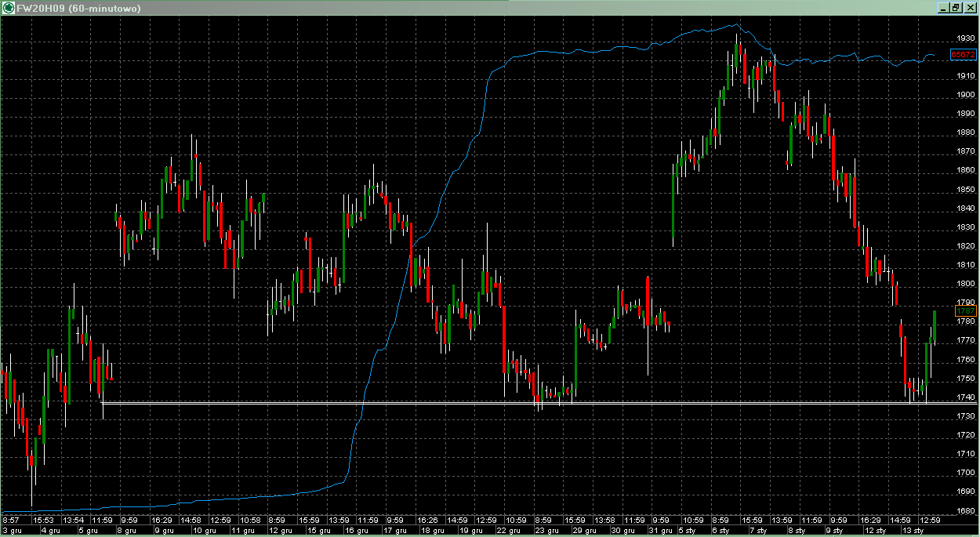Click the 1870 price axis label
The height and width of the screenshot is (537, 980).
pos(966,151)
